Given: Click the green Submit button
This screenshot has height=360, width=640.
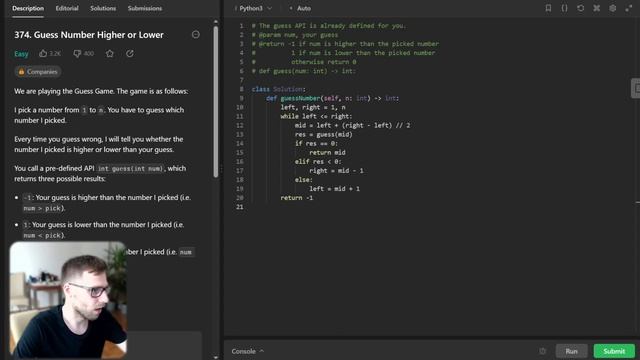Looking at the screenshot, I should (614, 351).
